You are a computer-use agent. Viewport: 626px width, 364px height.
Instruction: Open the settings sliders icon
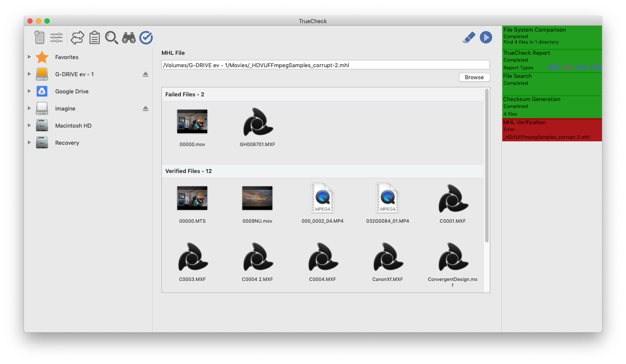(57, 38)
